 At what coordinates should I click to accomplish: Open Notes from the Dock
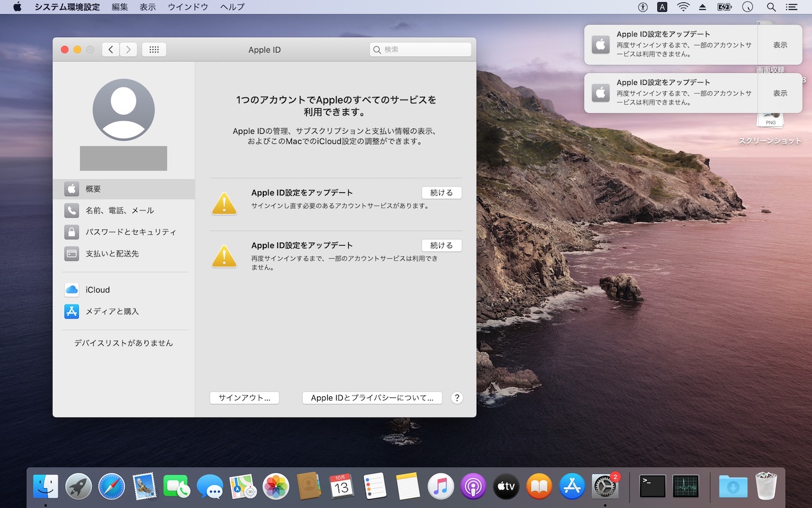click(408, 486)
